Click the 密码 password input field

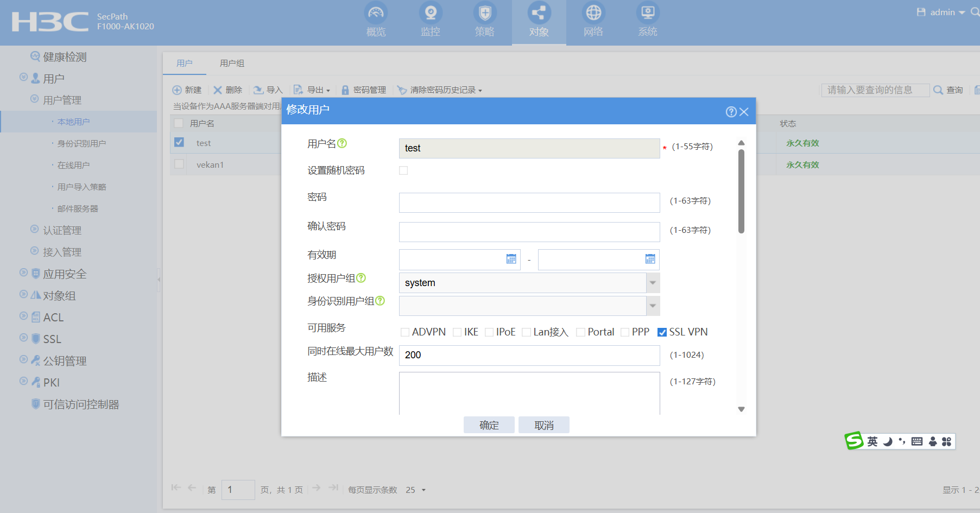point(529,202)
